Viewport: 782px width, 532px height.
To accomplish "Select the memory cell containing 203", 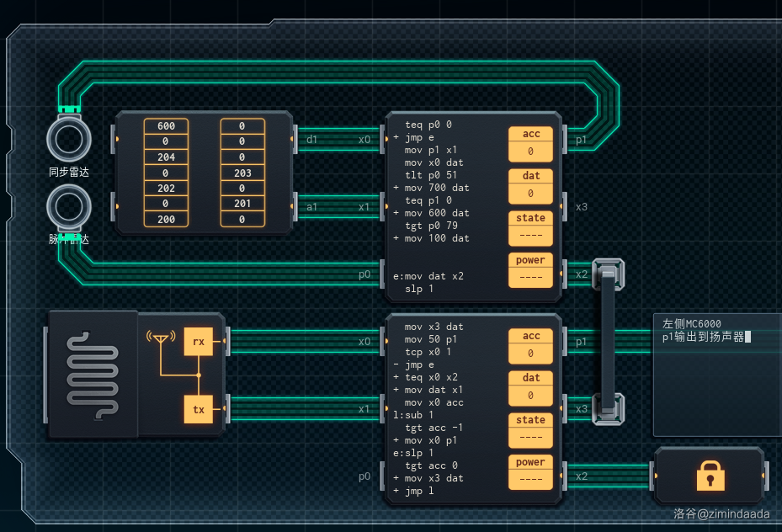I will coord(242,173).
